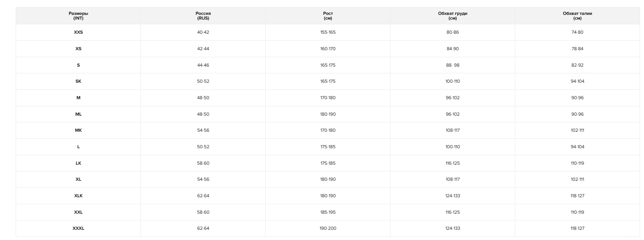Click the Рост (см) column header
Screen dimensions: 644x240
pos(328,16)
